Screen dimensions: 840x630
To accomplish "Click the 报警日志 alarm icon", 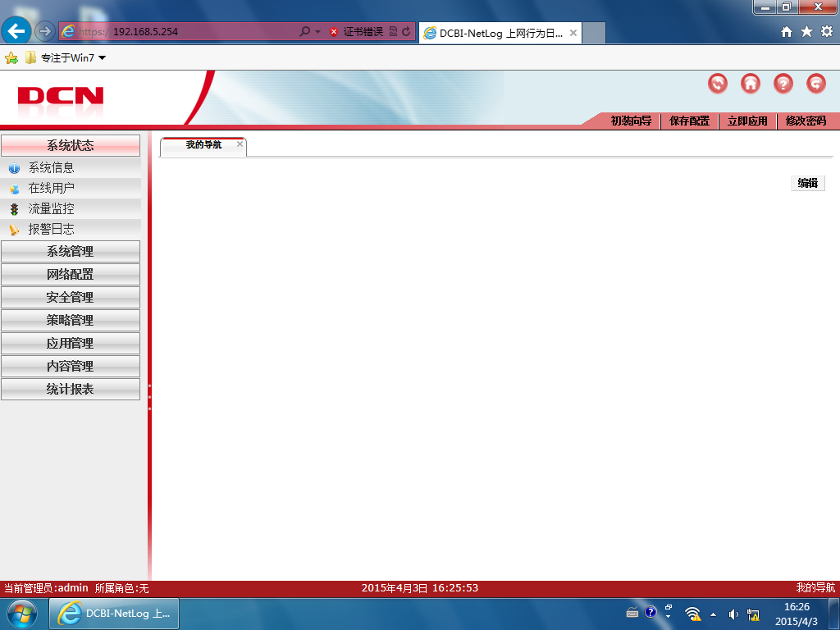I will [14, 230].
